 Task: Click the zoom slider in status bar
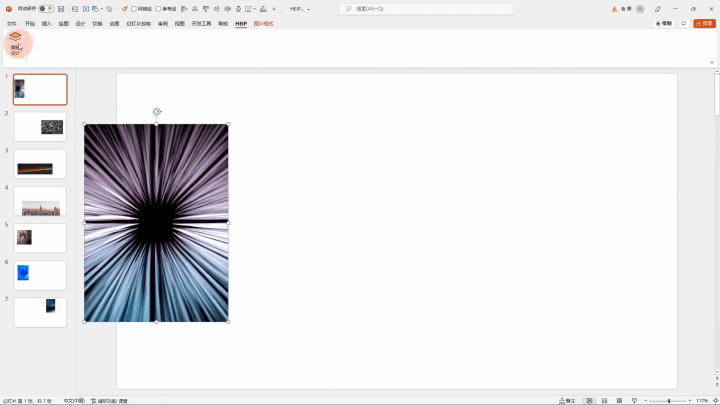(x=669, y=401)
